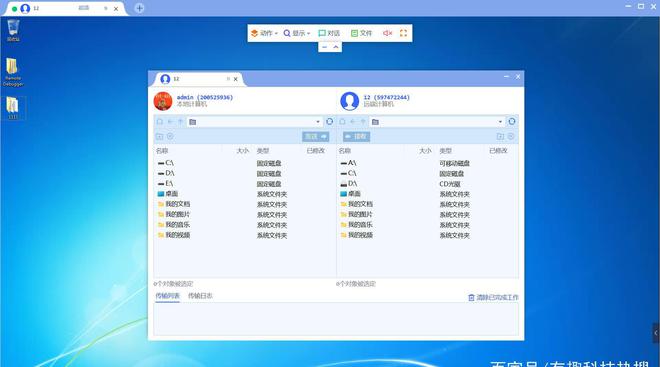Expand the local path dropdown arrow
This screenshot has width=660, height=367.
tap(318, 122)
